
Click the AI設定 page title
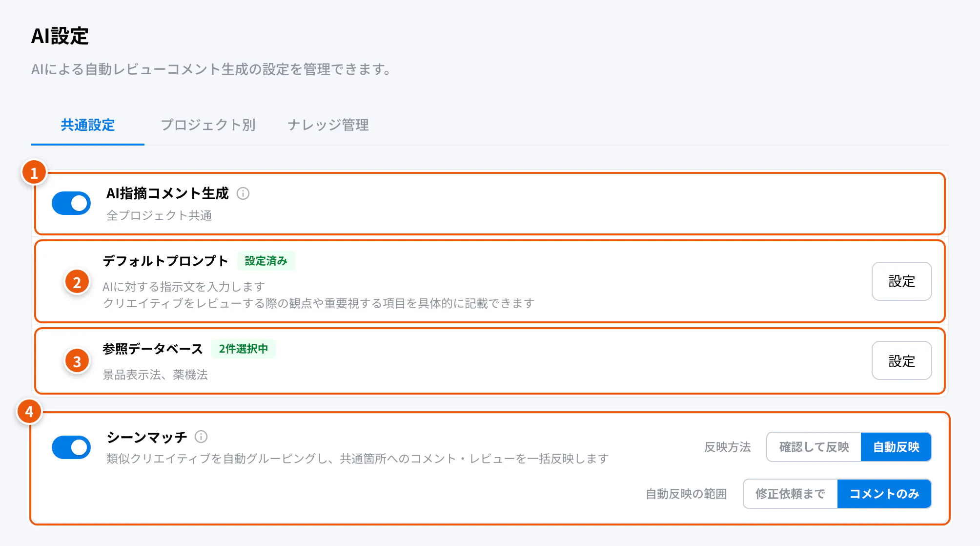[x=60, y=36]
